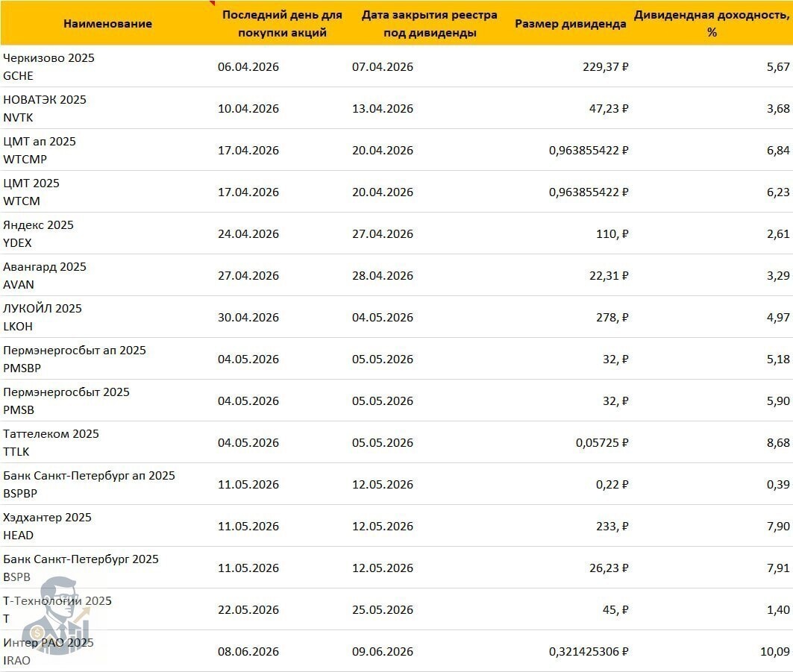
Task: Click the registry date 09.06.2026
Action: pyautogui.click(x=383, y=652)
